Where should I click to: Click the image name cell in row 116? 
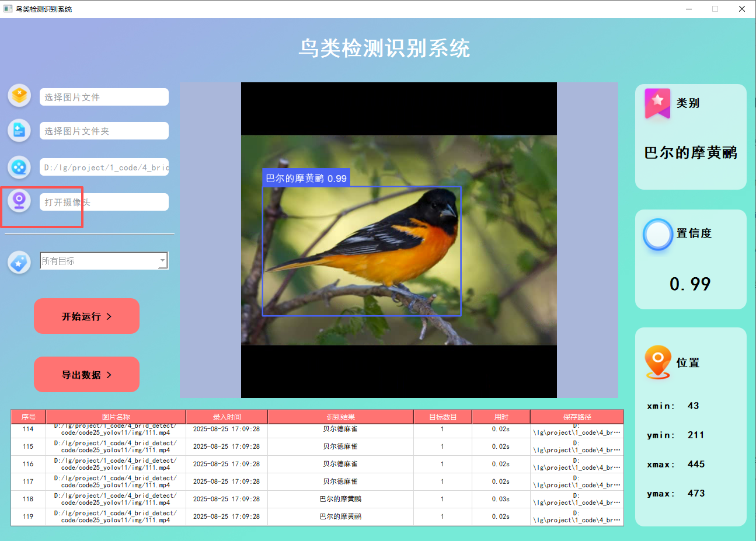pyautogui.click(x=116, y=464)
